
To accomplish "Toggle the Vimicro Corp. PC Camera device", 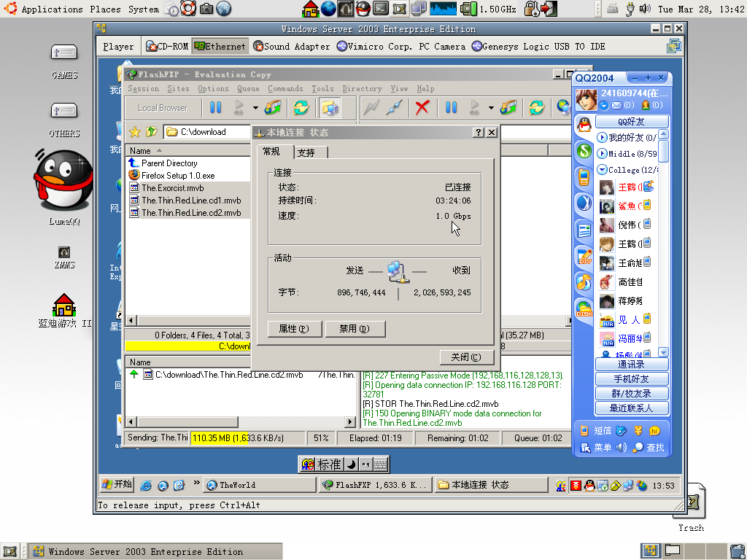I will point(401,46).
